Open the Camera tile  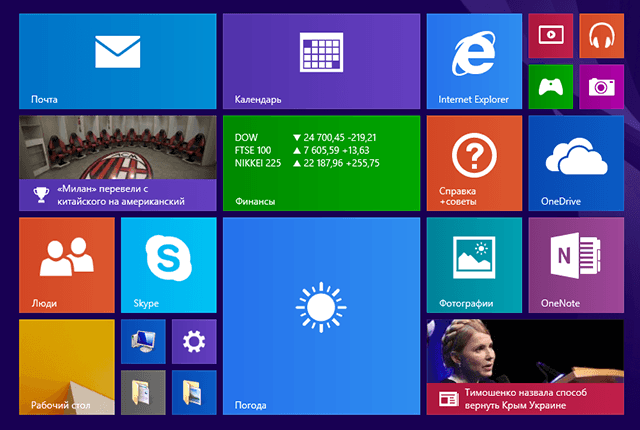602,86
